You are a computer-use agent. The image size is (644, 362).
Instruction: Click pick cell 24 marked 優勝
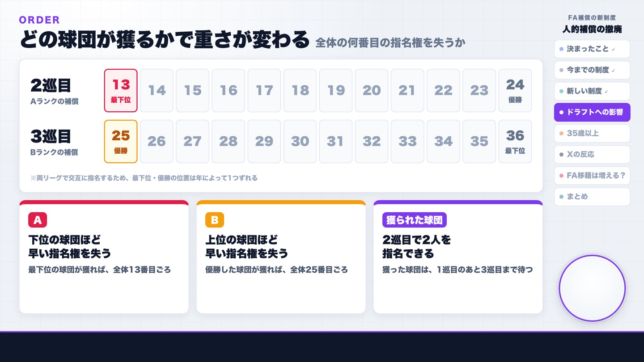click(x=515, y=90)
